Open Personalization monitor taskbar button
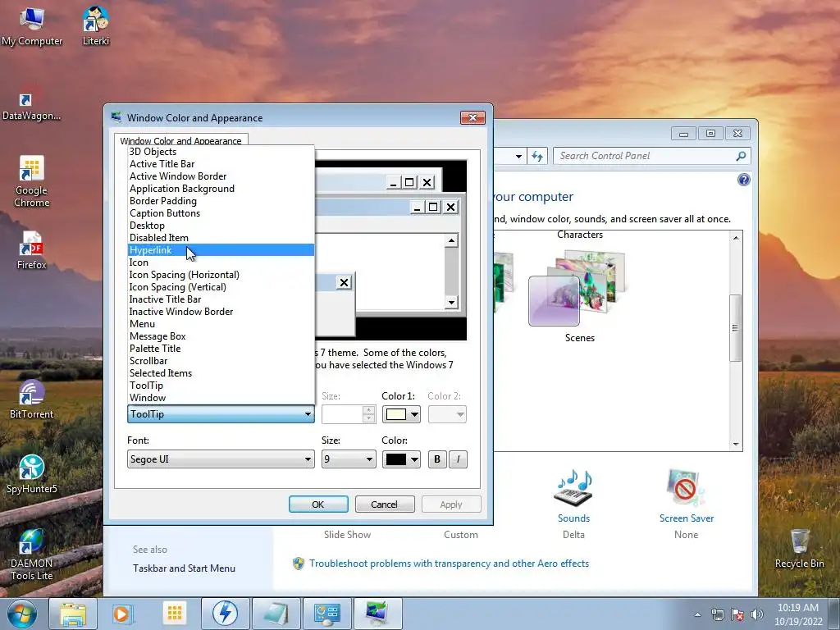Viewport: 840px width, 630px height. (x=377, y=614)
